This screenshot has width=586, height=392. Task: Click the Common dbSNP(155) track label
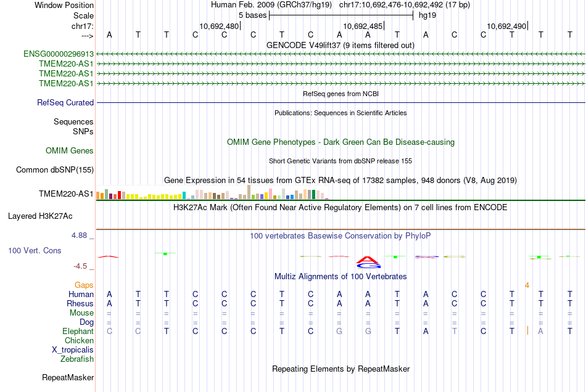coord(54,170)
